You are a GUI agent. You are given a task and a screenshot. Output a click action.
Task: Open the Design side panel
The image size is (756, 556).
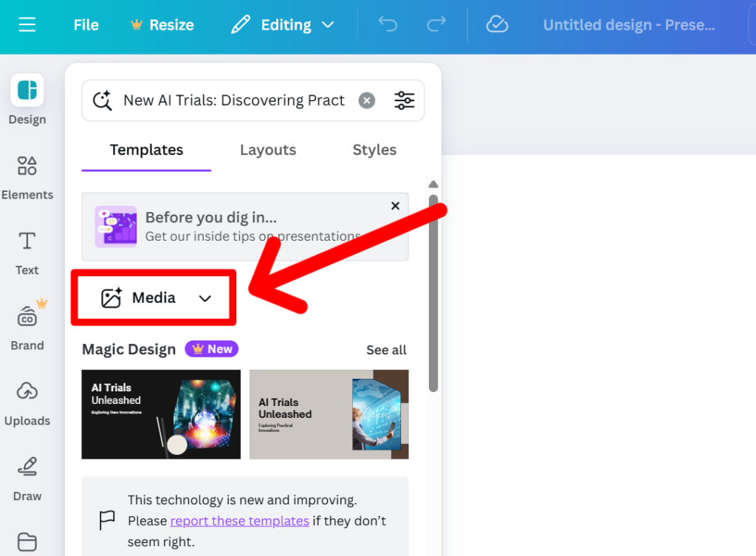coord(27,100)
